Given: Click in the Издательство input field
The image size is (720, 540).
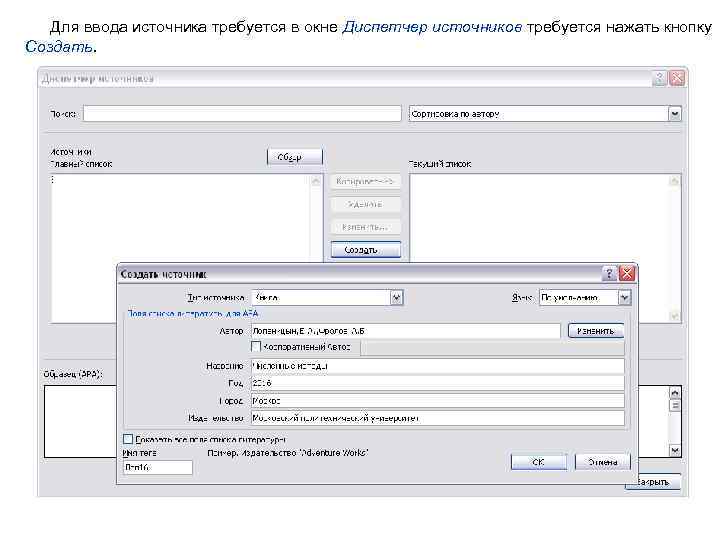Looking at the screenshot, I should [438, 418].
